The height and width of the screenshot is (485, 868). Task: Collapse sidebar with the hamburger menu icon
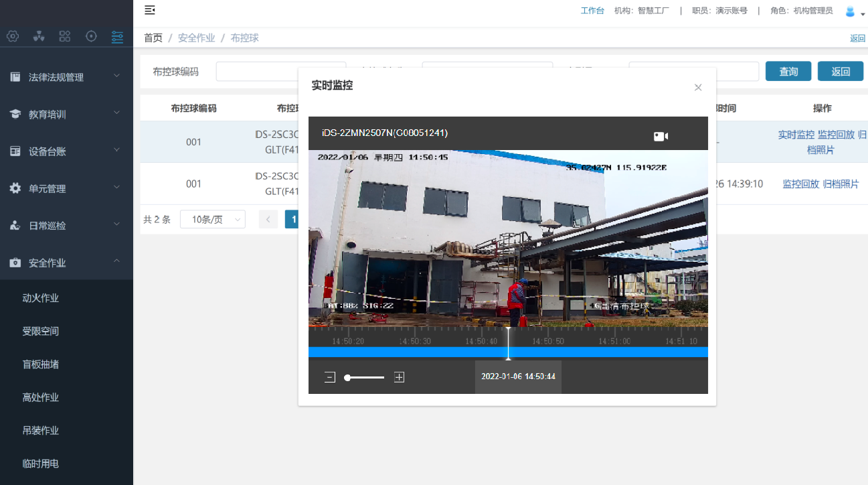pos(150,10)
